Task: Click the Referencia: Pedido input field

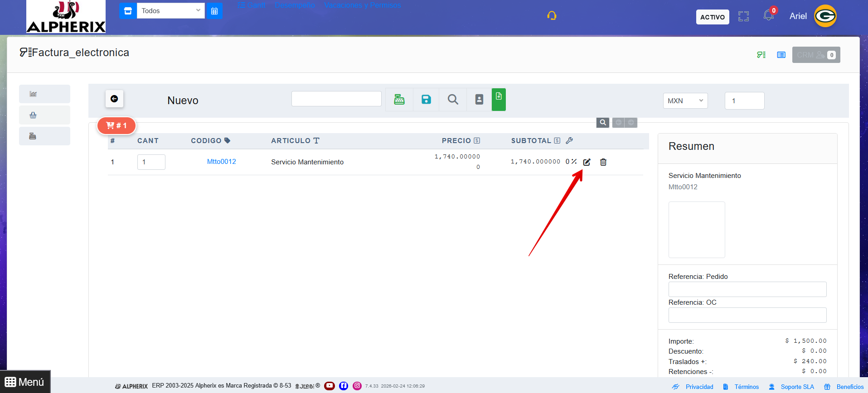Action: 747,289
